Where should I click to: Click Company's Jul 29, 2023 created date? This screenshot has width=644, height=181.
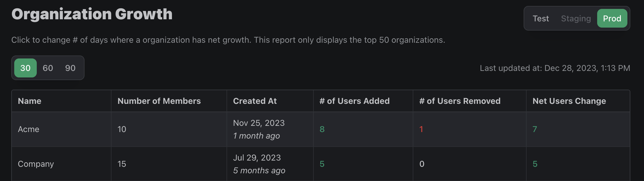257,158
